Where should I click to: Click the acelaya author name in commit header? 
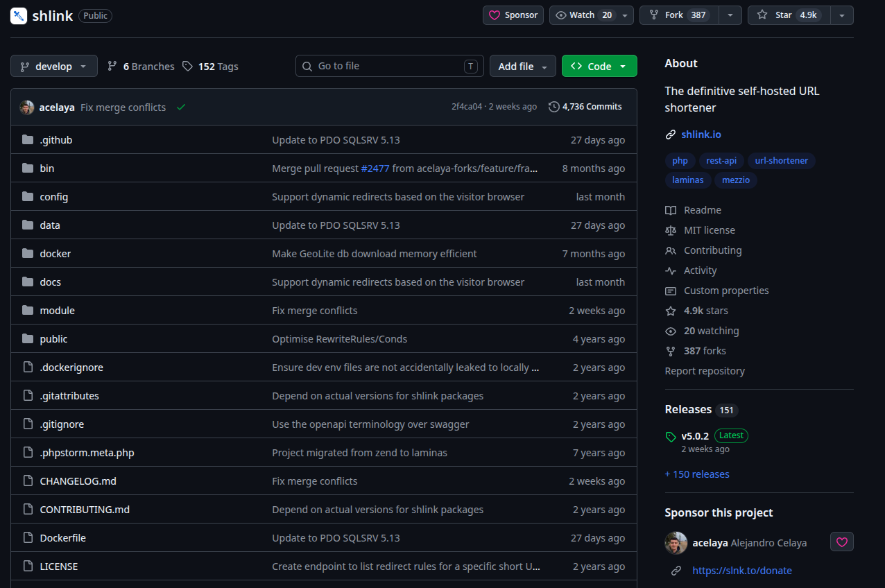[x=57, y=107]
